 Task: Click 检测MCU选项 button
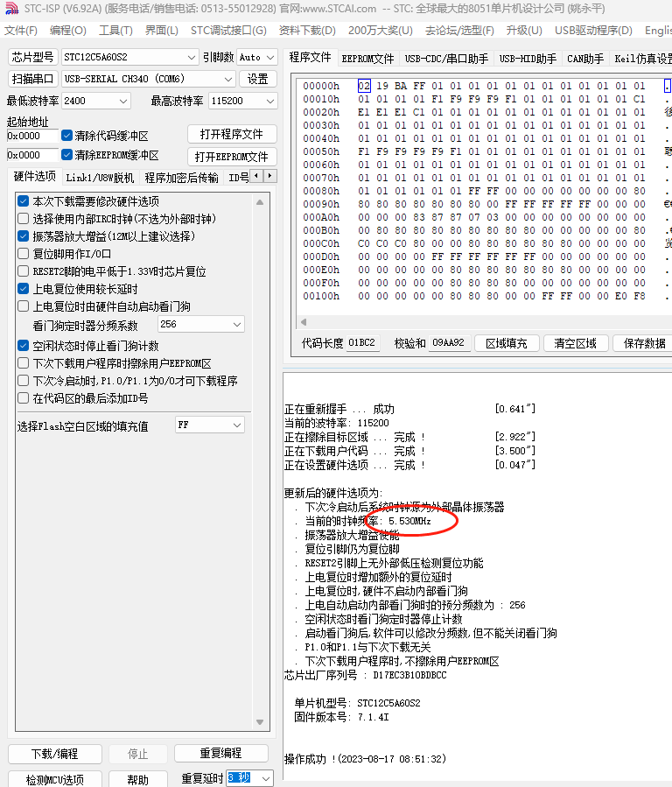[x=54, y=779]
